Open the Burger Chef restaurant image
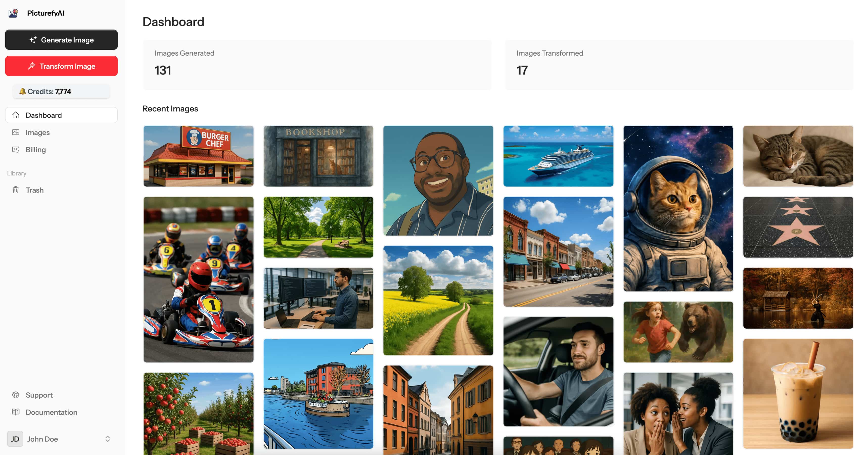Screen dimensions: 868x455 point(198,156)
